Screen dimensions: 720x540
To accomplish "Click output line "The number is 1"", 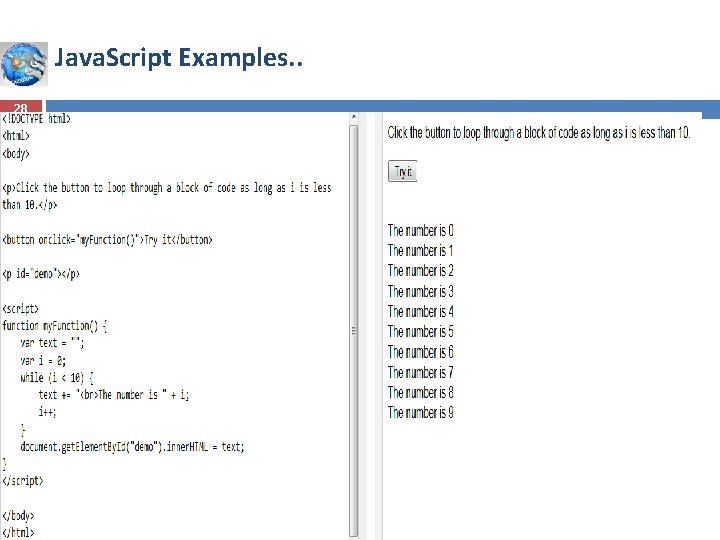I will click(421, 250).
